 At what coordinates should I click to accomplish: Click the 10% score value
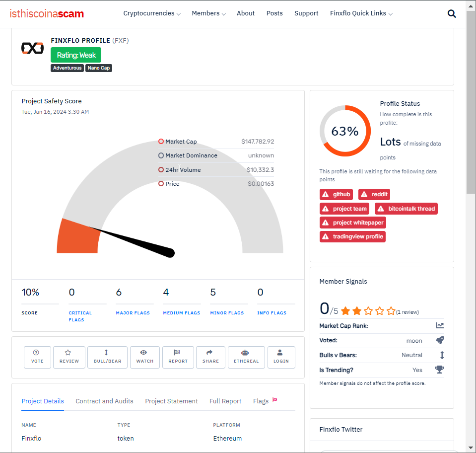point(30,292)
